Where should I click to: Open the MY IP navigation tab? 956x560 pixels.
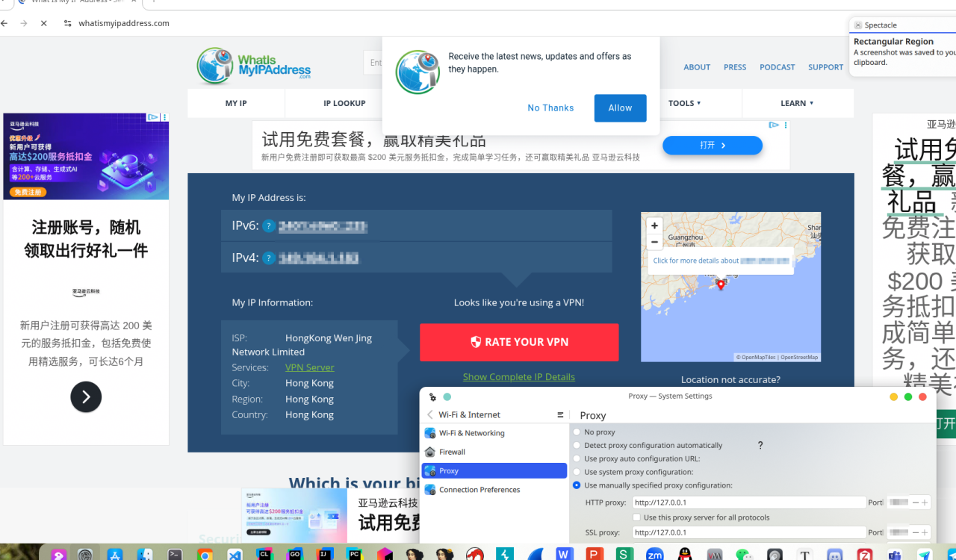pyautogui.click(x=236, y=103)
